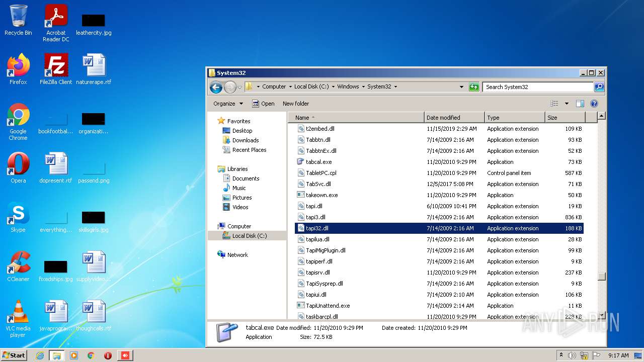This screenshot has height=362, width=644.
Task: Click the search magnifier icon
Action: [x=599, y=87]
